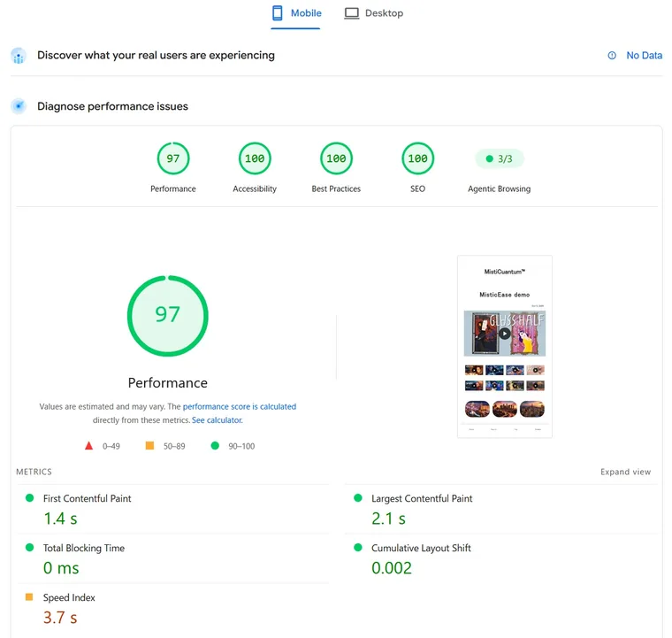Screen dimensions: 672x638
Task: Expand the First Contentful Paint metric
Action: click(x=173, y=510)
